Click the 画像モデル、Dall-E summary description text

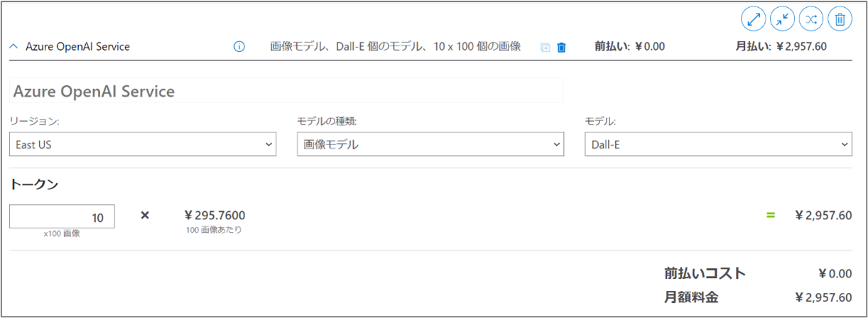(396, 47)
